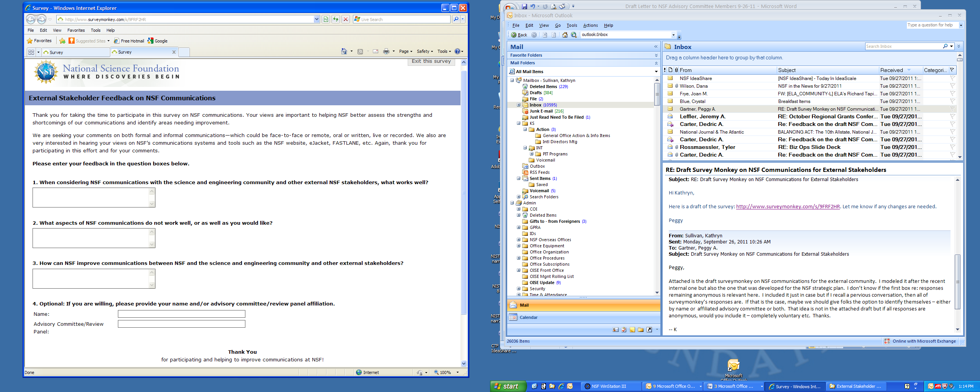Click the Shortcuts icon in Outlook navigation pane
The height and width of the screenshot is (392, 980).
649,330
